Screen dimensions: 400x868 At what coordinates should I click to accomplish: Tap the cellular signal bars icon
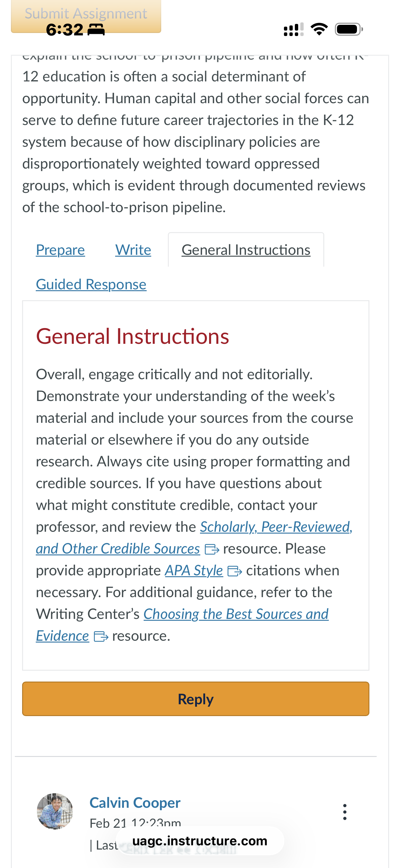click(x=294, y=29)
